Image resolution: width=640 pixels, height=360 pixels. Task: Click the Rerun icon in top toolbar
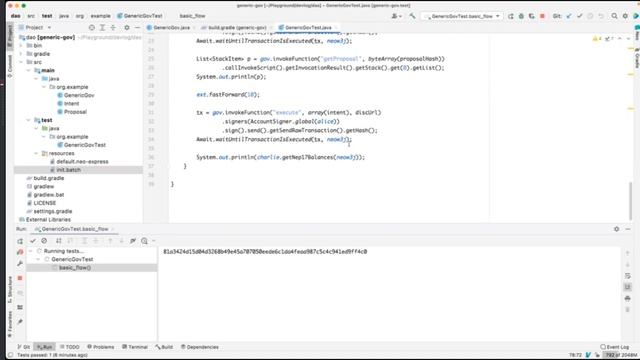point(511,16)
